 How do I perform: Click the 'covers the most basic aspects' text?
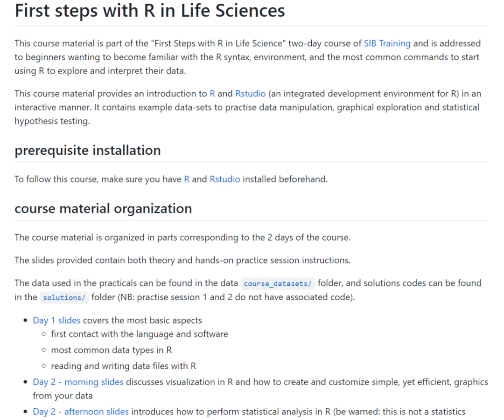[142, 320]
